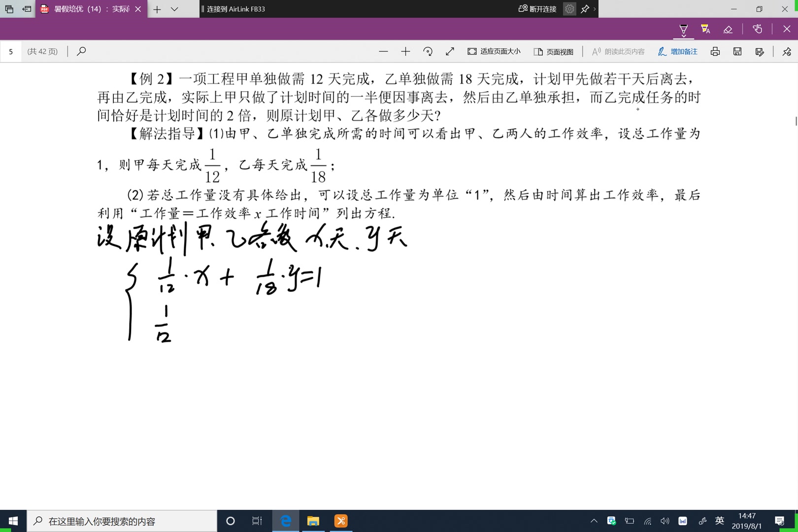
Task: Open 页面视图 page view menu
Action: tap(554, 51)
